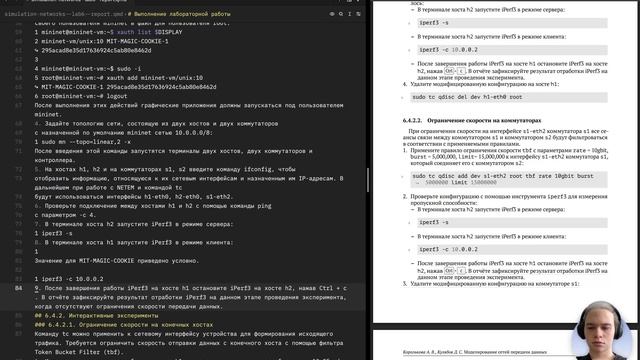This screenshot has height=360, width=640.
Task: Click editor line 'с параметром -c 4.'
Action: coord(65,215)
